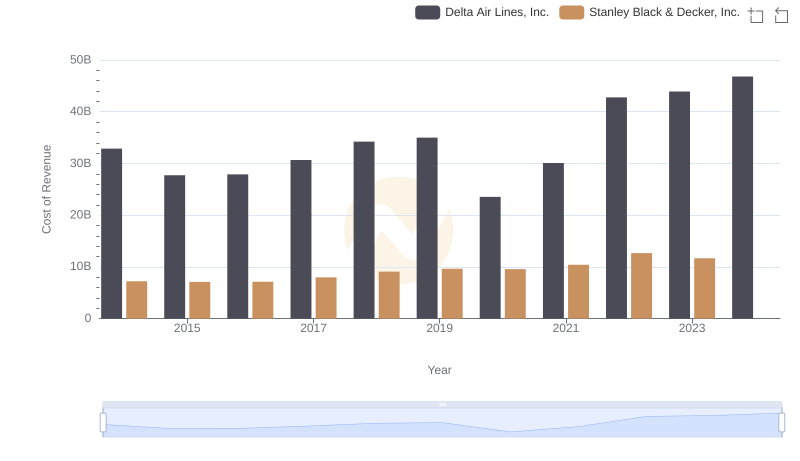Click the 2019 x-axis label
The image size is (800, 461).
[439, 328]
